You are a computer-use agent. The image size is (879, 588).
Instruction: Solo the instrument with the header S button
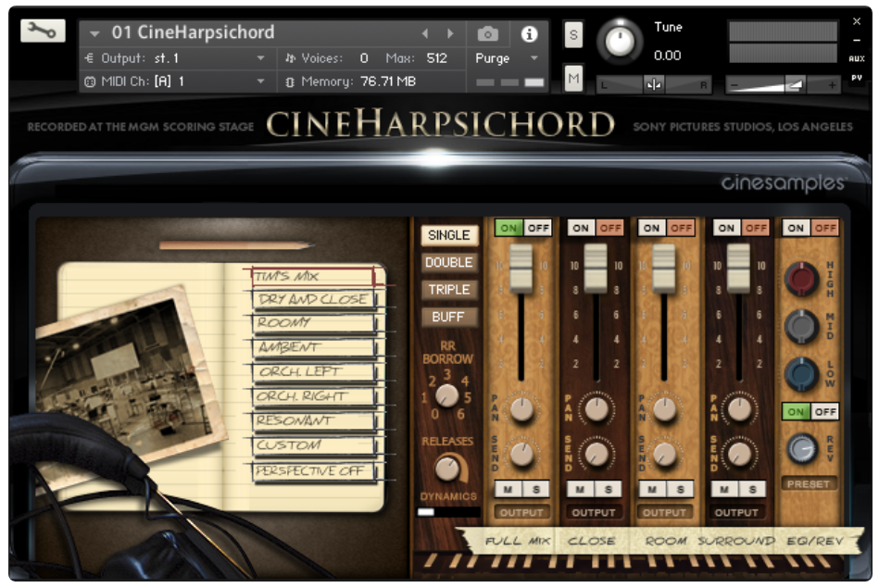point(573,35)
